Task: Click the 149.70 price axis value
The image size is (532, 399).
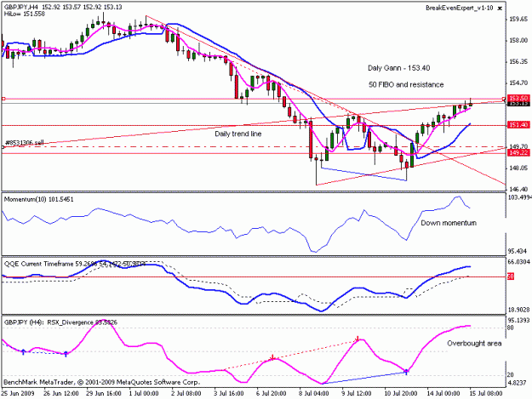Action: [x=518, y=147]
